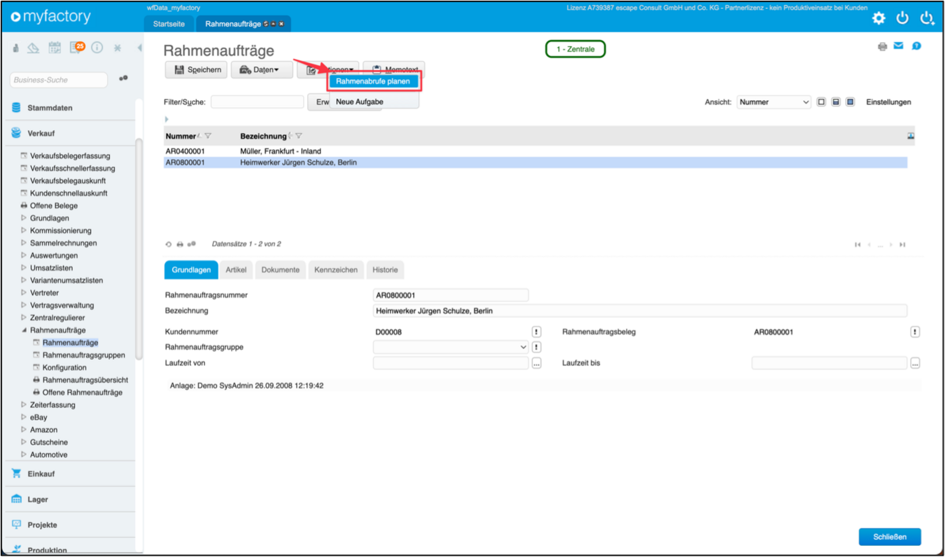Click the eraser icon in sidebar toolbar
The width and height of the screenshot is (947, 560).
point(33,48)
